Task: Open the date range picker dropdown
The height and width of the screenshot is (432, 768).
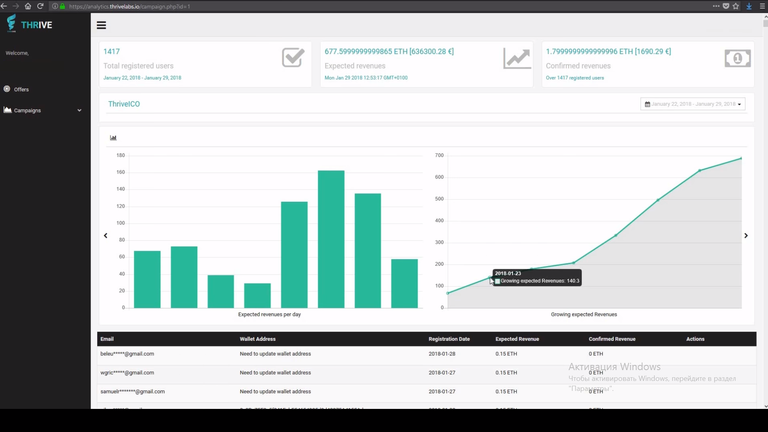Action: click(693, 104)
